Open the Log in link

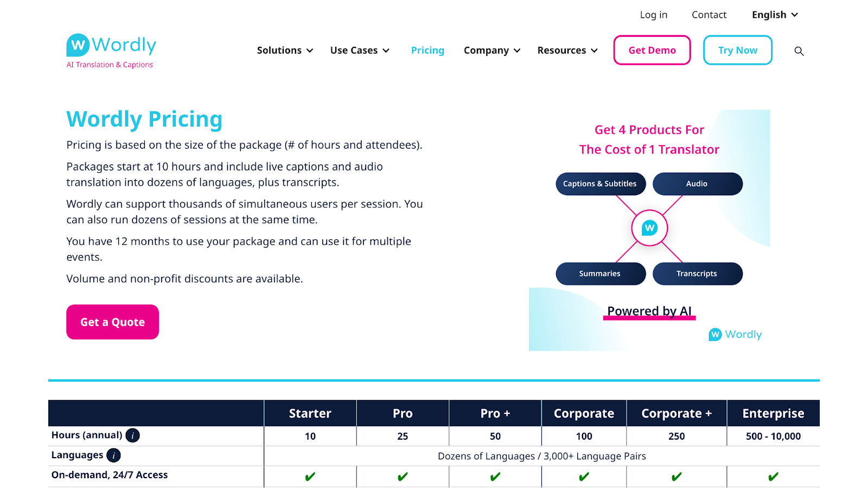[654, 15]
